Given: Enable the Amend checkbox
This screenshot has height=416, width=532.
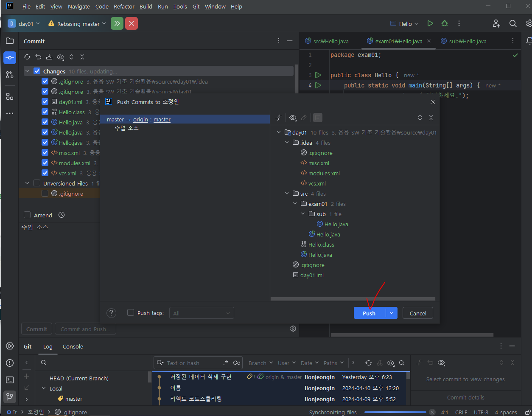Looking at the screenshot, I should 27,215.
